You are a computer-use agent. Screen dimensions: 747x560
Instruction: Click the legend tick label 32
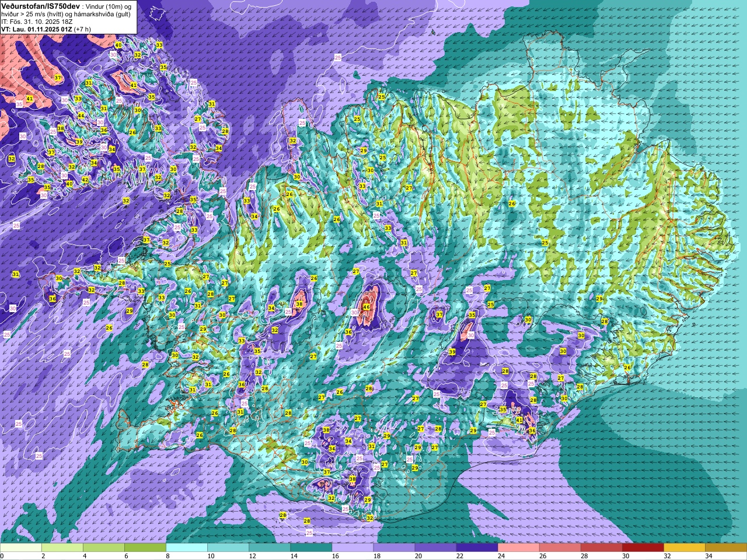coord(666,556)
